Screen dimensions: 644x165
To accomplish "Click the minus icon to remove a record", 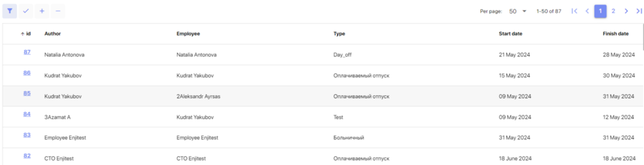I will (58, 11).
